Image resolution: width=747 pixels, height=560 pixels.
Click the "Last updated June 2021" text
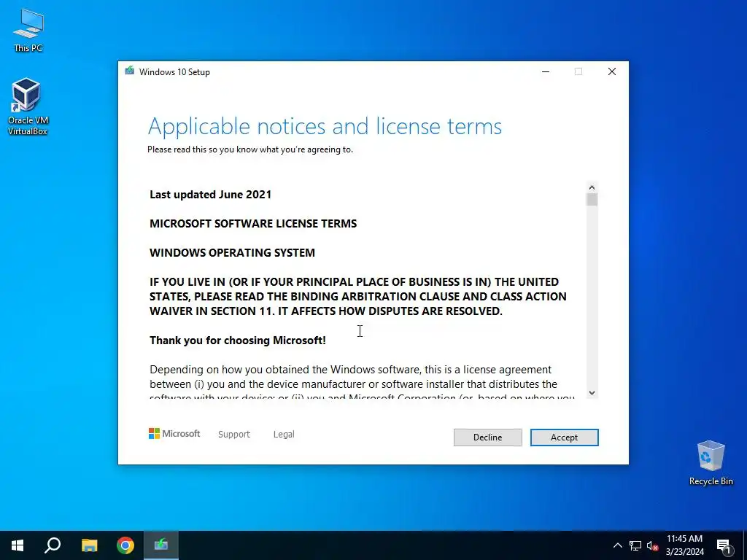(x=211, y=194)
